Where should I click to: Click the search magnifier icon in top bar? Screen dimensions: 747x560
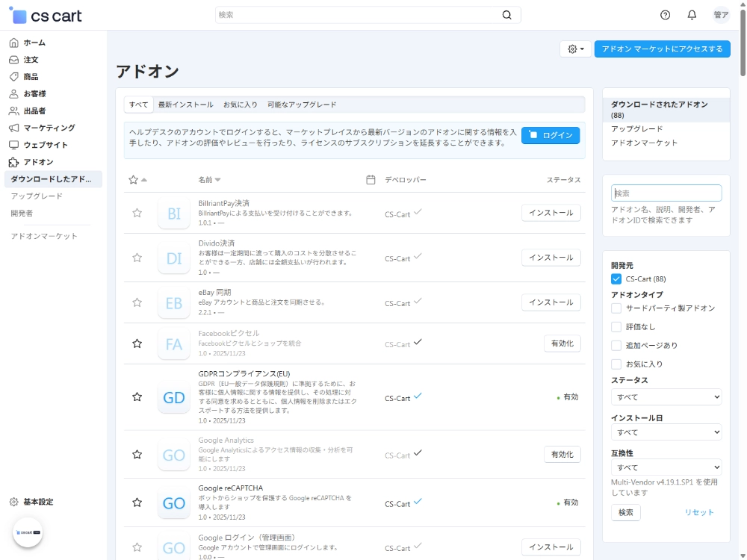507,15
